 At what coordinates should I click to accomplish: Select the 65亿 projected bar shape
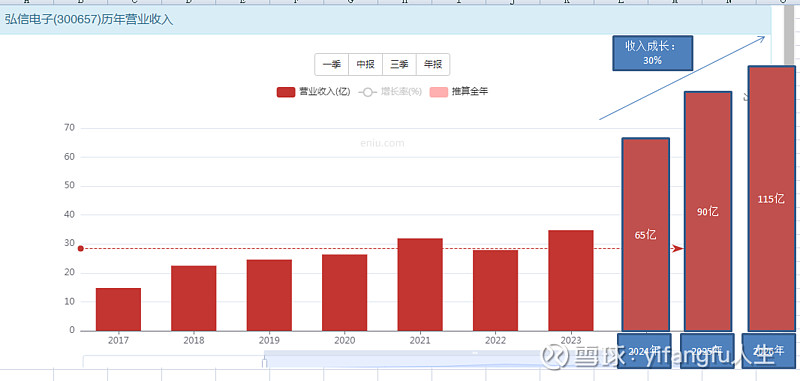[645, 234]
